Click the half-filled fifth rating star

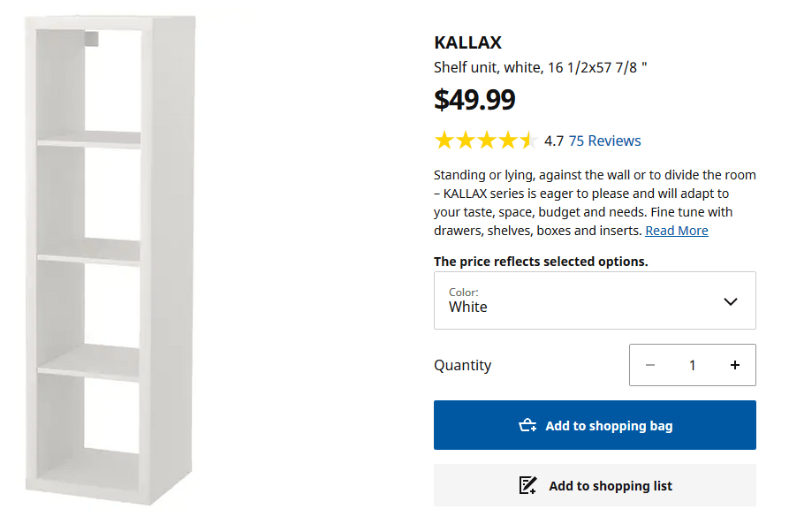[527, 141]
